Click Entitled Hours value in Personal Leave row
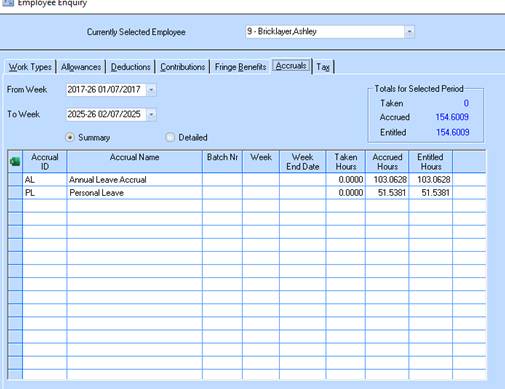Image resolution: width=505 pixels, height=389 pixels. tap(431, 193)
